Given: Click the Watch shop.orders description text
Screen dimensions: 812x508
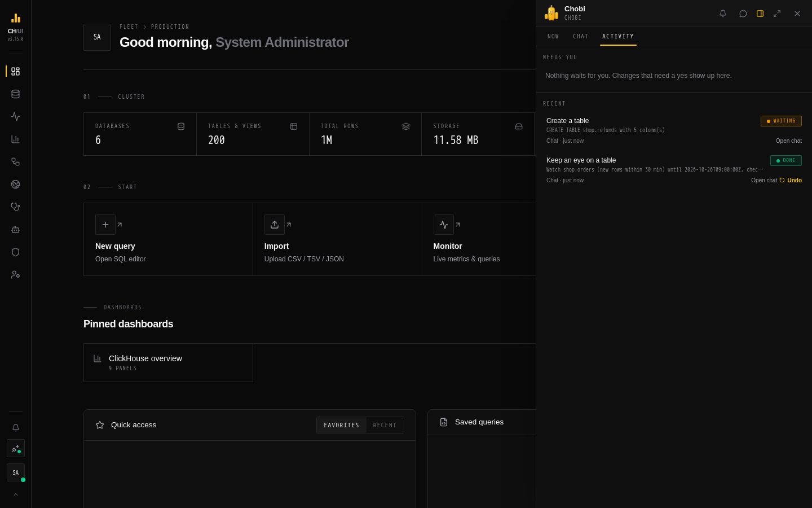Looking at the screenshot, I should pyautogui.click(x=655, y=170).
